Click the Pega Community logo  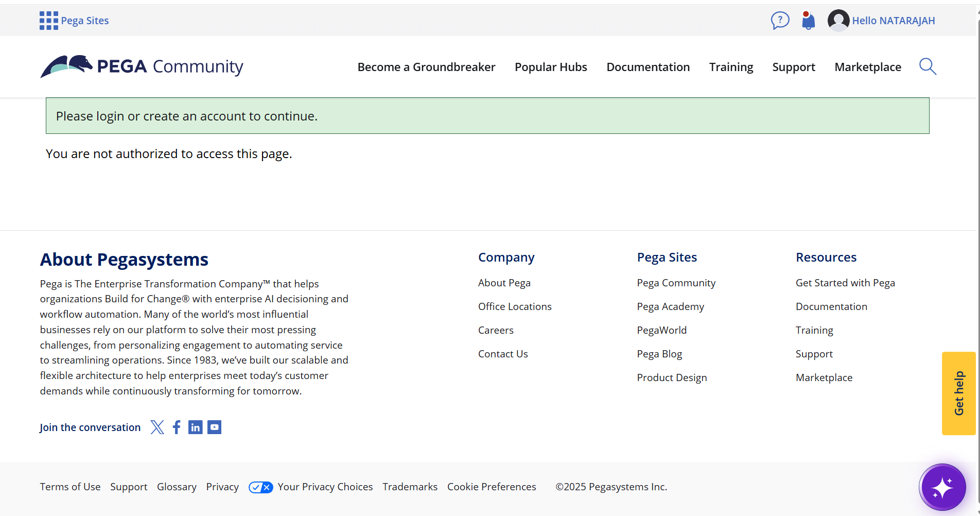(x=142, y=66)
